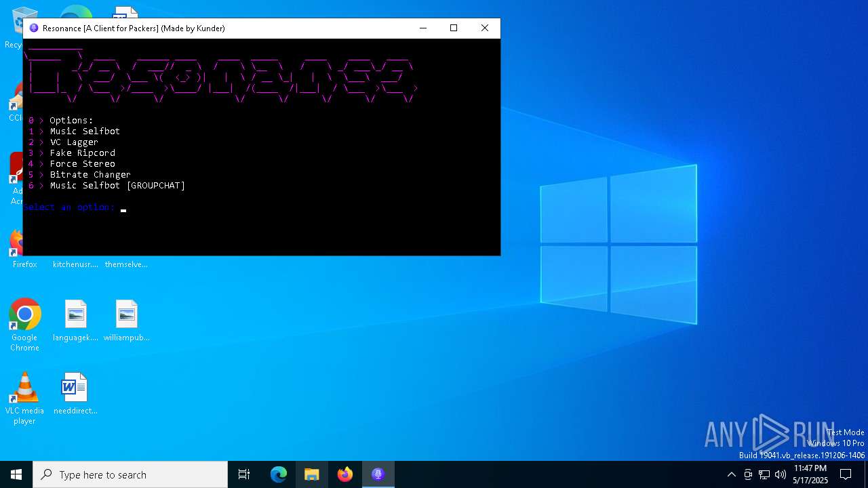Close the Resonance console window
This screenshot has height=488, width=868.
pos(485,28)
